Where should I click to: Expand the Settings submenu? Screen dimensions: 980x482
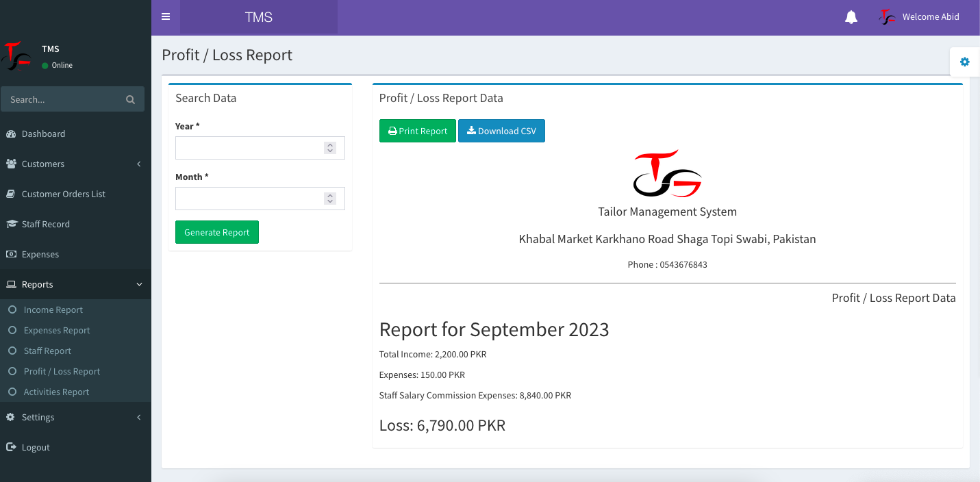point(38,417)
